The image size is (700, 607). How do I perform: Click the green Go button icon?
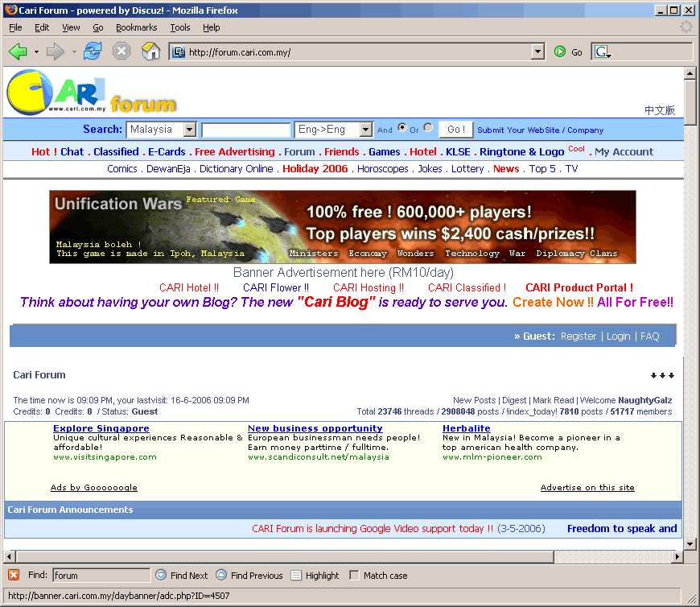click(x=560, y=52)
